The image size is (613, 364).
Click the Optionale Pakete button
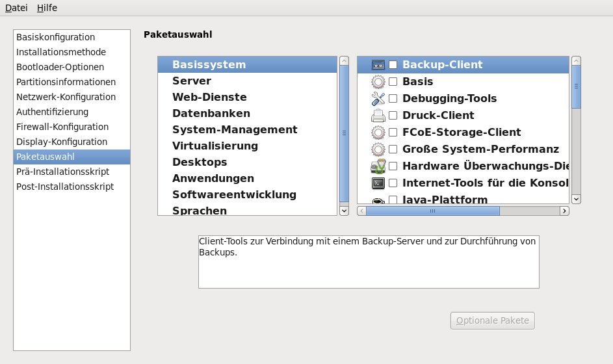(x=493, y=320)
